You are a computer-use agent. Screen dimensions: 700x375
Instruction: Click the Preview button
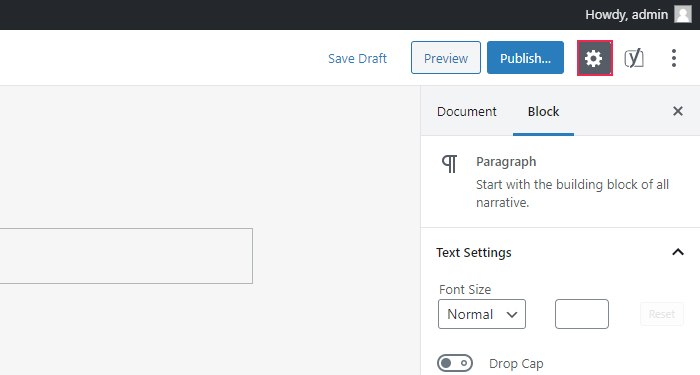(x=446, y=58)
